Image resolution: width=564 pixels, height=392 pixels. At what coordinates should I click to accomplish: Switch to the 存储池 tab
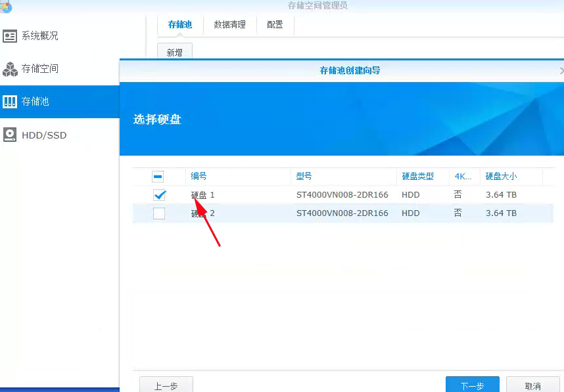pyautogui.click(x=180, y=25)
